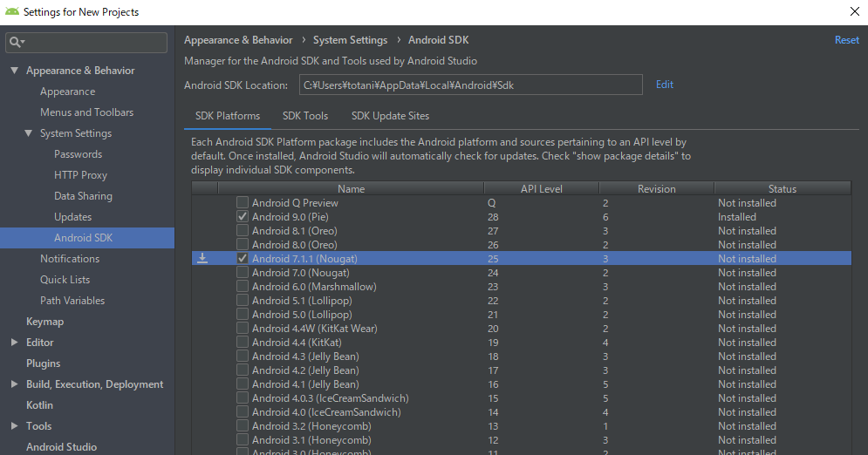Viewport: 868px width, 455px height.
Task: Click the Reset link
Action: pos(846,40)
